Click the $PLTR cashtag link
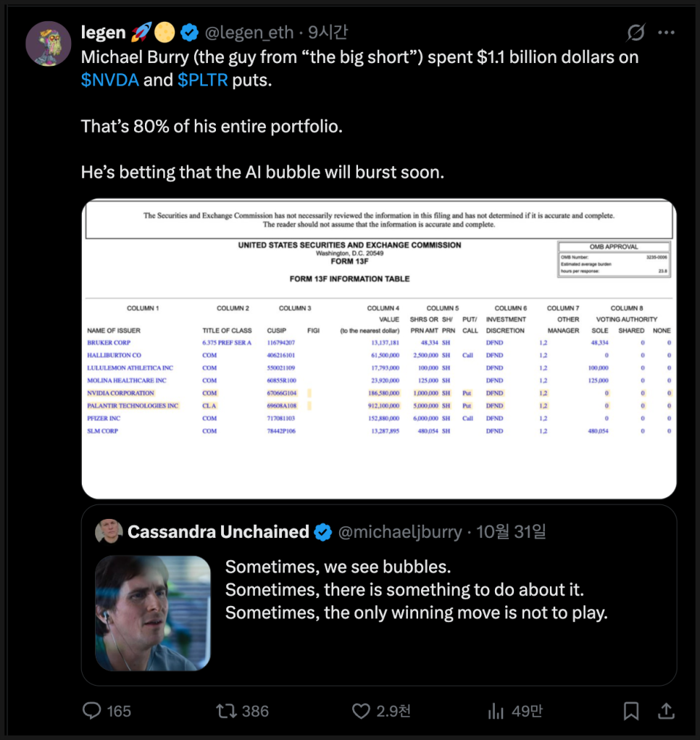 (203, 80)
